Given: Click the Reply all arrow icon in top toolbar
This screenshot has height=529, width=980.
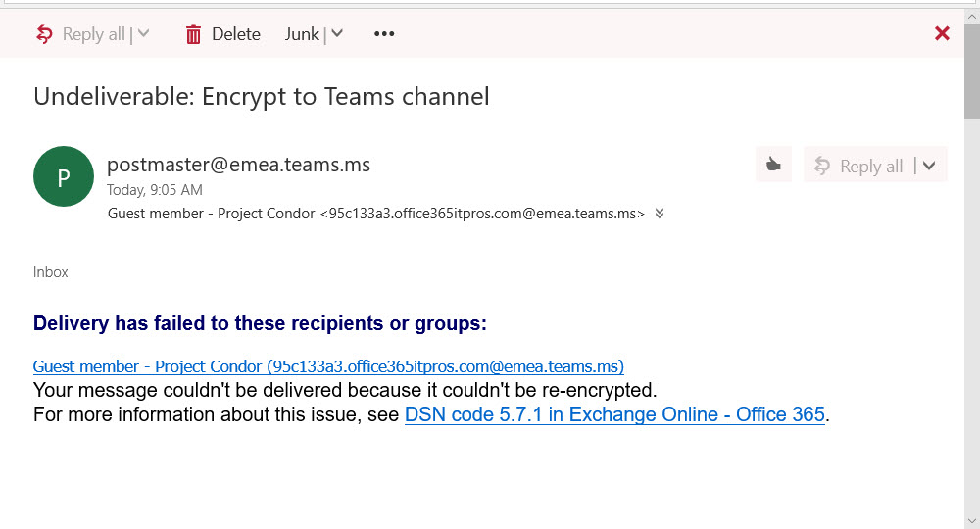Looking at the screenshot, I should [x=44, y=34].
